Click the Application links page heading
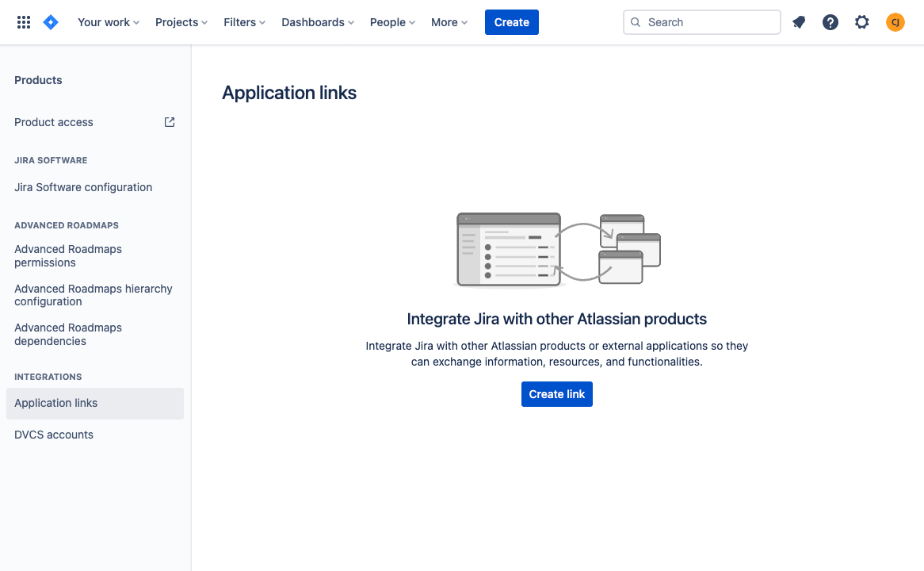This screenshot has width=924, height=571. (288, 93)
